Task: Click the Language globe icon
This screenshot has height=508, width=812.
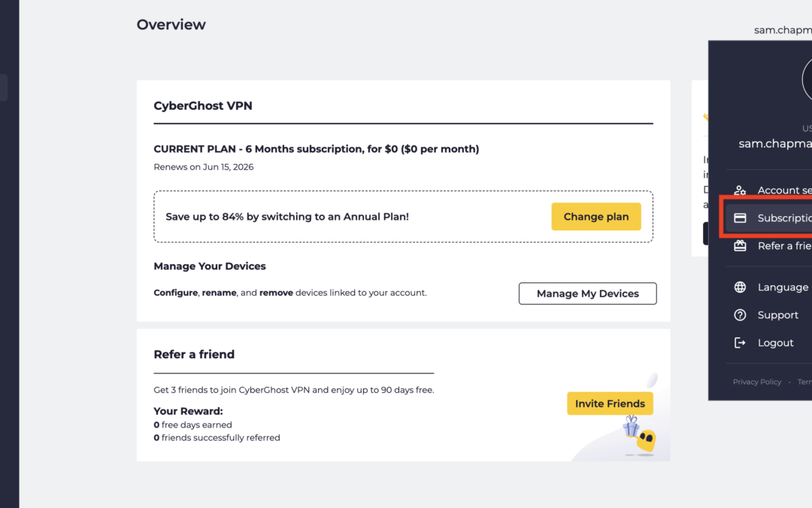Action: click(x=740, y=287)
